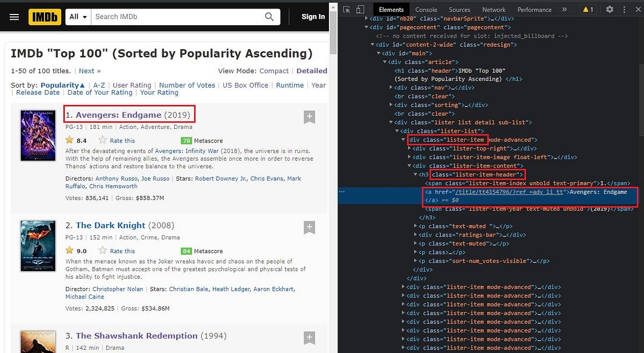Image resolution: width=644 pixels, height=353 pixels.
Task: Switch to the Console tab in DevTools
Action: tap(426, 9)
